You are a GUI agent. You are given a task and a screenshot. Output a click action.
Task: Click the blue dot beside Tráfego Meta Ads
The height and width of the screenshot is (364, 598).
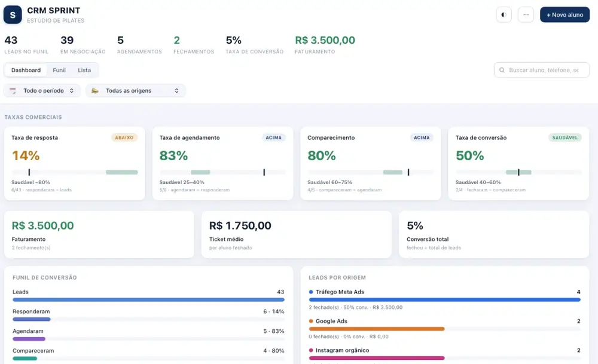pos(311,292)
